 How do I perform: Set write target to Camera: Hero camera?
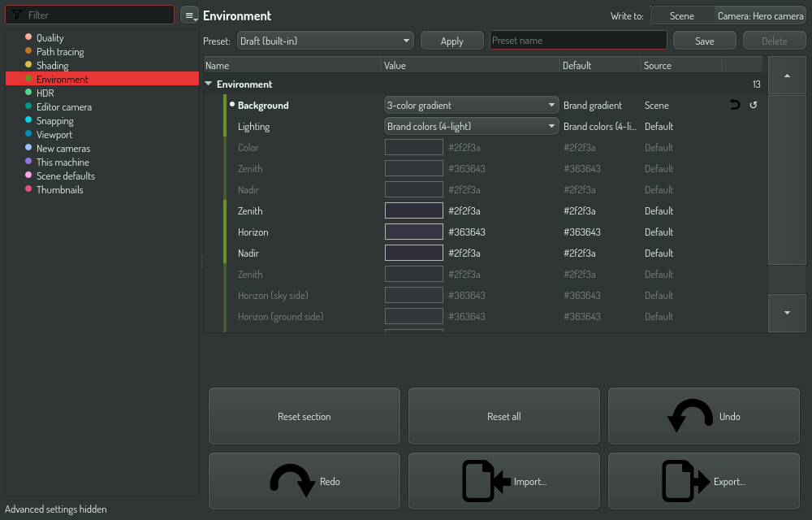[760, 15]
